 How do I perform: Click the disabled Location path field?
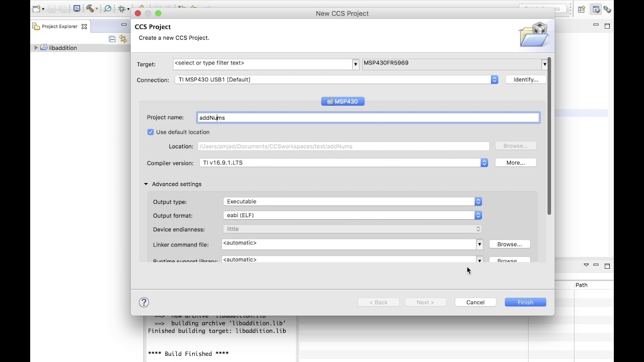pos(343,146)
